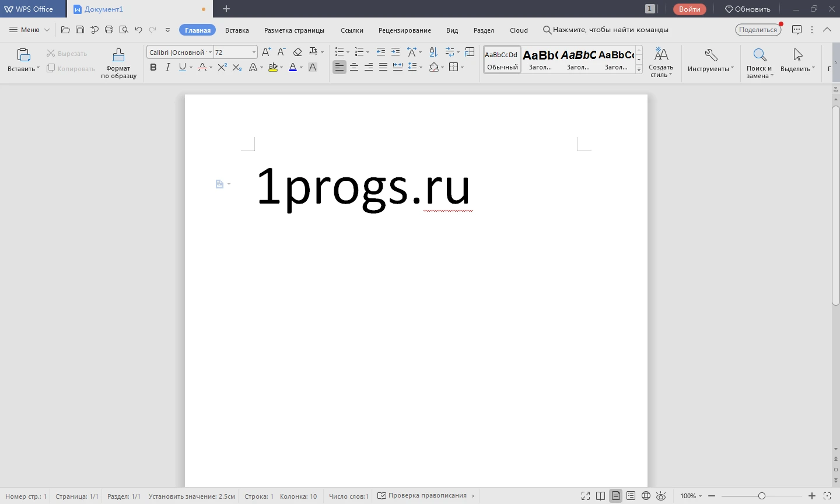Click the red Войти button
840x504 pixels.
pyautogui.click(x=689, y=9)
